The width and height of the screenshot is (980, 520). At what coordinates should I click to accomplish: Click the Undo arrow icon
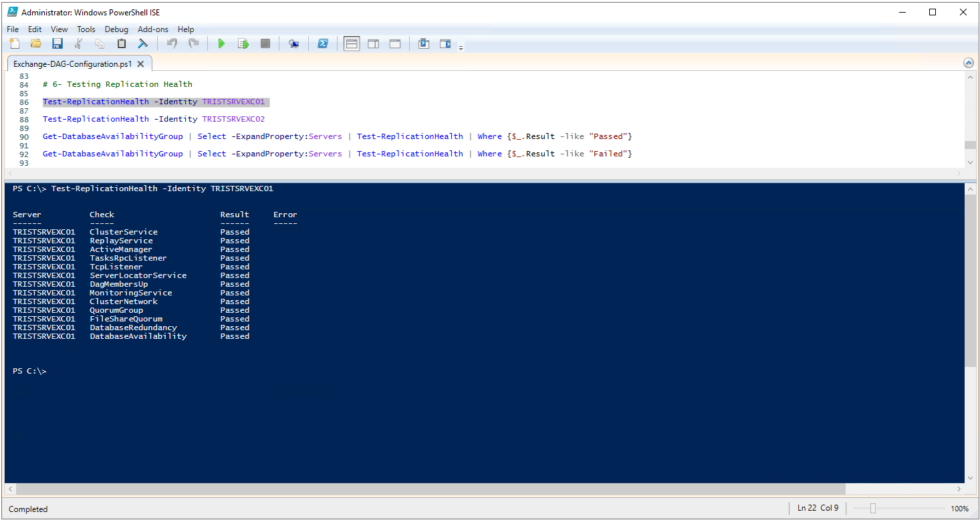click(x=172, y=43)
